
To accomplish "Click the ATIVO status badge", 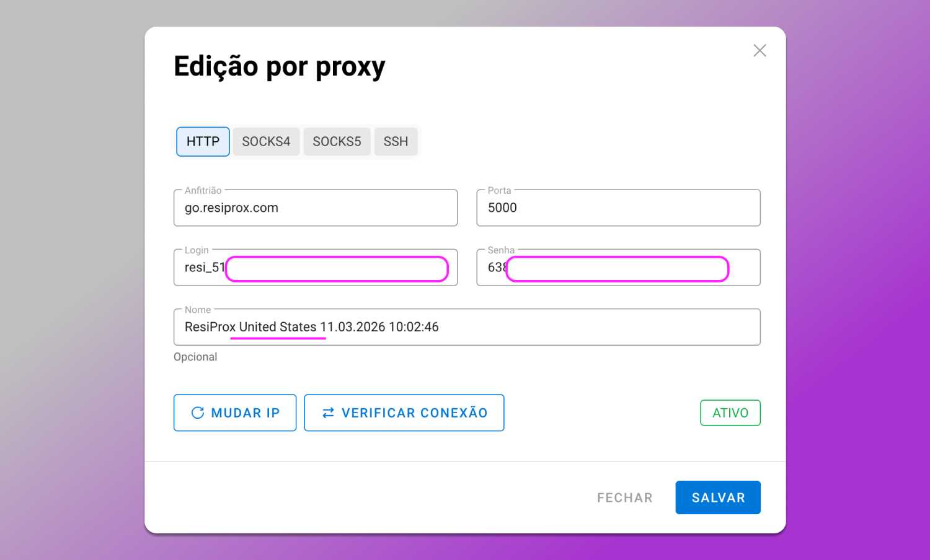I will click(x=730, y=413).
